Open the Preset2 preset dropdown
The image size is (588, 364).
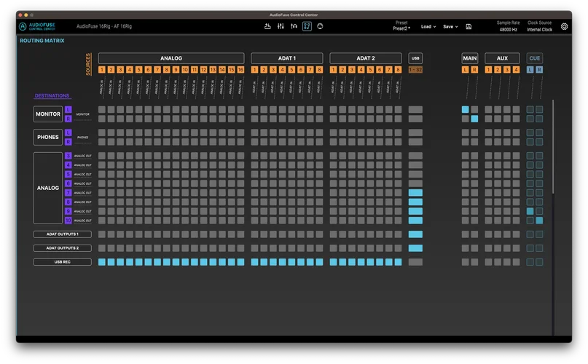coord(401,28)
